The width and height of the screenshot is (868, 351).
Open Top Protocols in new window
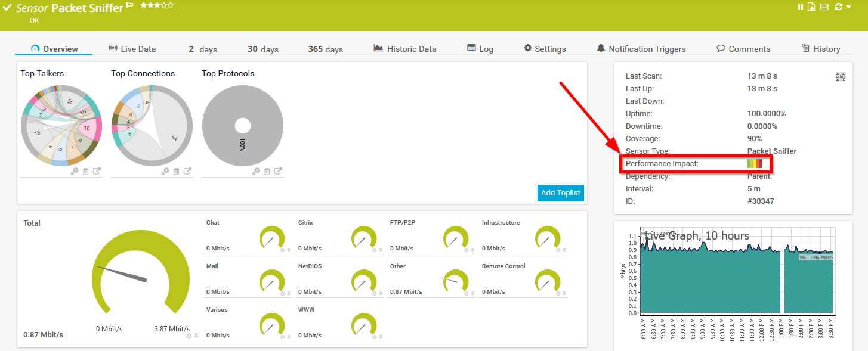[278, 172]
